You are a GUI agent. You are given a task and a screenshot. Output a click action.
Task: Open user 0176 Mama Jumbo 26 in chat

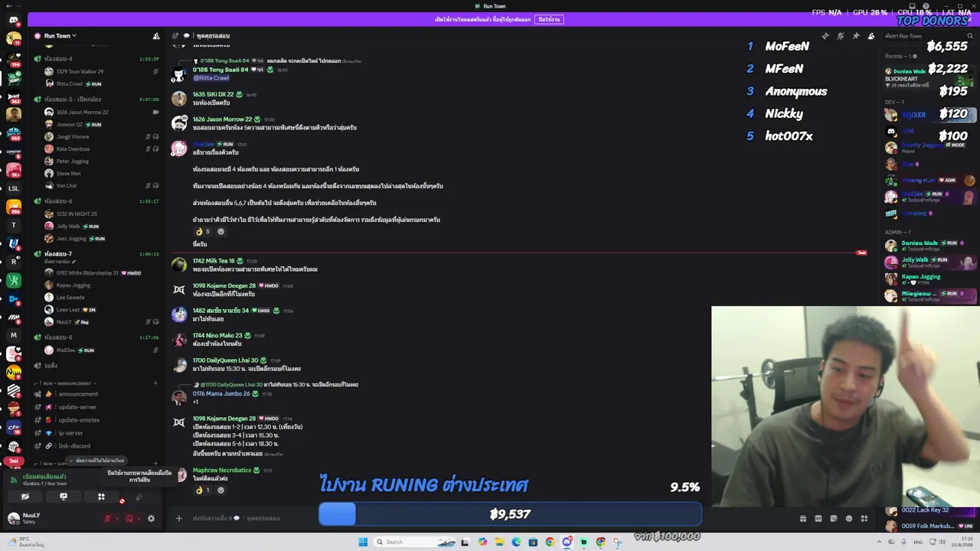(221, 393)
